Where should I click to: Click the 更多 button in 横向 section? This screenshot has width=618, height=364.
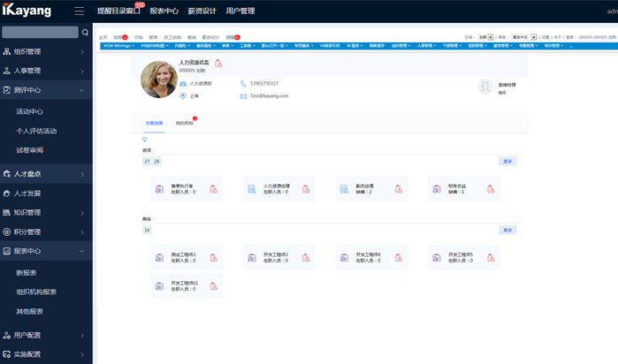coord(507,230)
